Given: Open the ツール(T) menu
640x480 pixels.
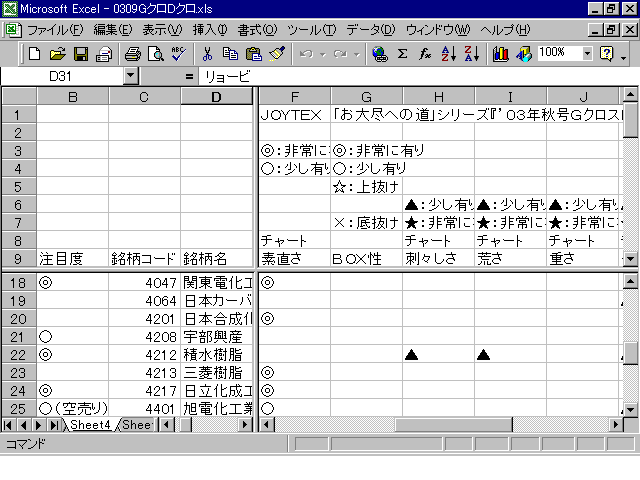Looking at the screenshot, I should (311, 30).
